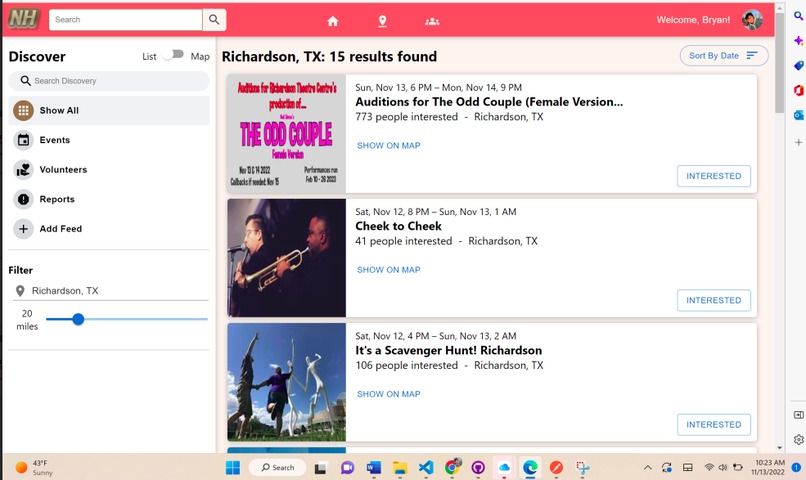Image resolution: width=806 pixels, height=480 pixels.
Task: Click the taskbar Search box
Action: [x=278, y=468]
